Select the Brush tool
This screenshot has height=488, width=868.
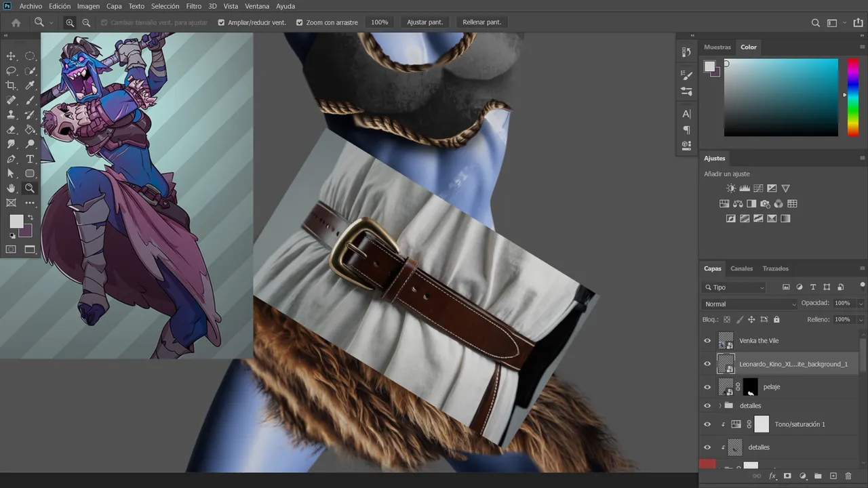(30, 100)
